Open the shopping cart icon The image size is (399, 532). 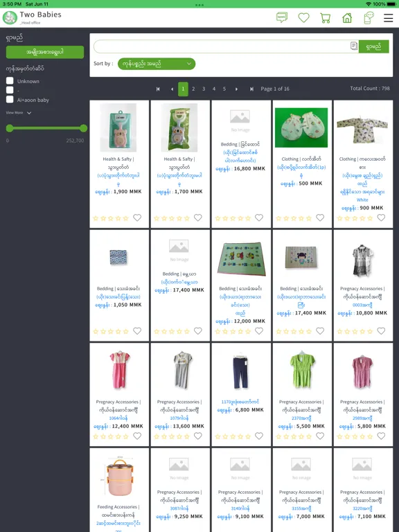click(326, 17)
